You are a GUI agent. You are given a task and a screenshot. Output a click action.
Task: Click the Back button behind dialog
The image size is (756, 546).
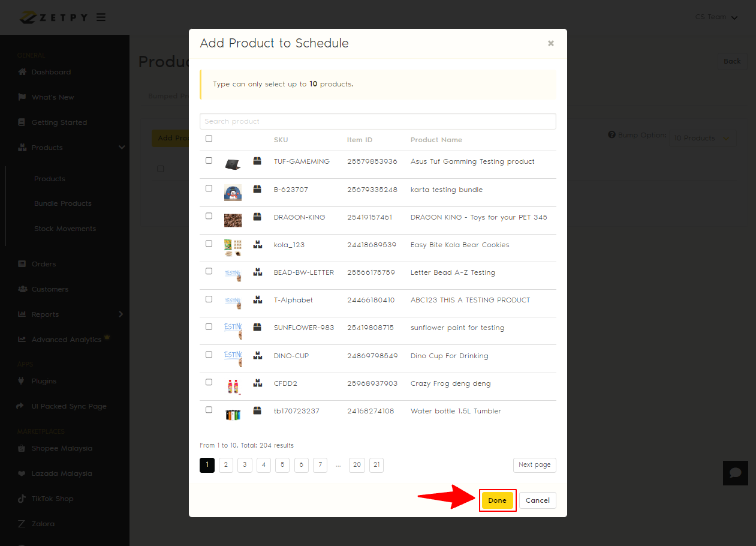732,61
